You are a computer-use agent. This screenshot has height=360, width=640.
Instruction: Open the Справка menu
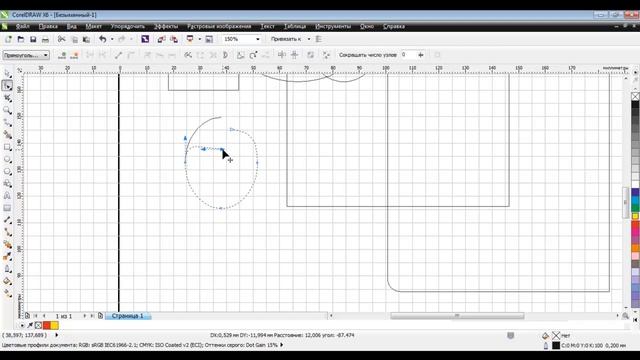(394, 27)
